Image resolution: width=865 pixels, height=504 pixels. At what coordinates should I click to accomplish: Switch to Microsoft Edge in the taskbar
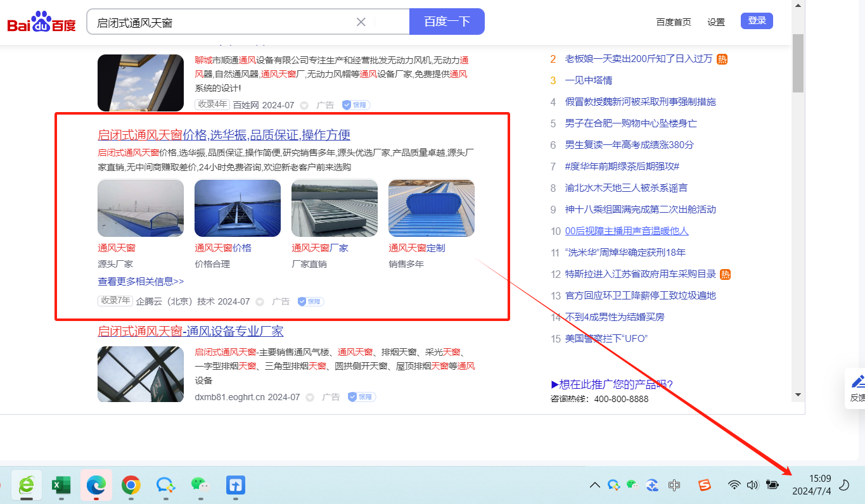coord(96,485)
